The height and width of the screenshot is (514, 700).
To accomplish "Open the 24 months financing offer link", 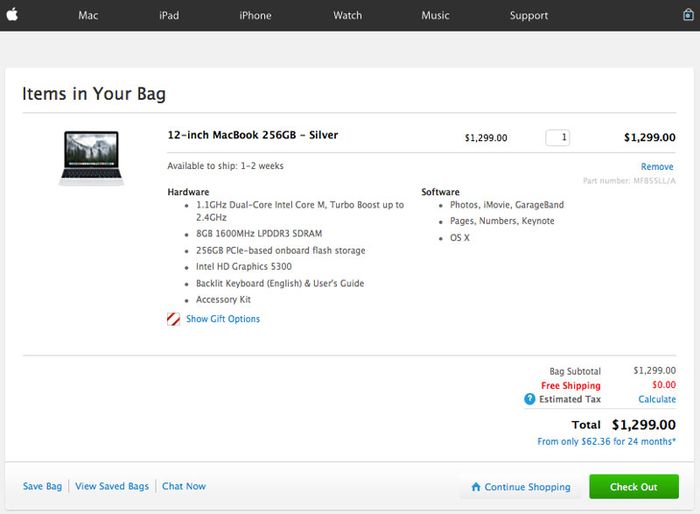I will coord(606,441).
